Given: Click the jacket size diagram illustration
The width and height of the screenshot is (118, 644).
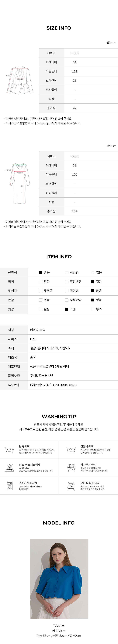Looking at the screenshot, I should click(20, 81).
